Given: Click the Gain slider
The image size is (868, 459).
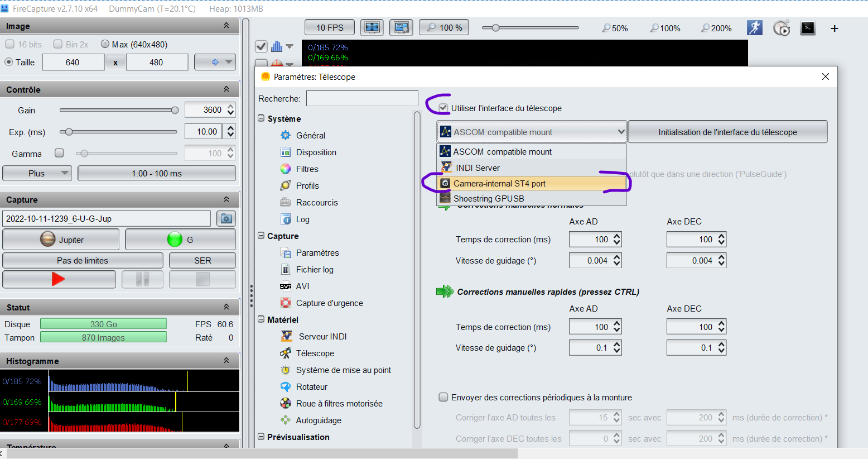Looking at the screenshot, I should [x=119, y=110].
